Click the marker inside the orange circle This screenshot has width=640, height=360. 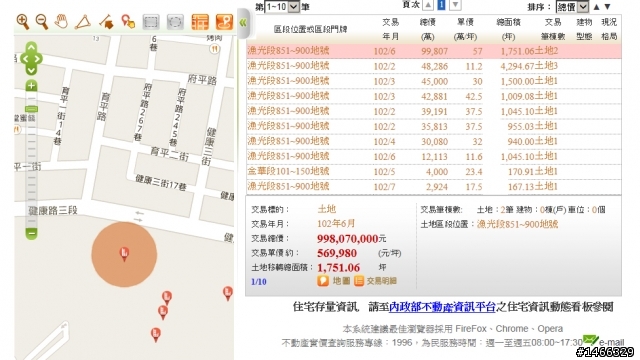(124, 254)
